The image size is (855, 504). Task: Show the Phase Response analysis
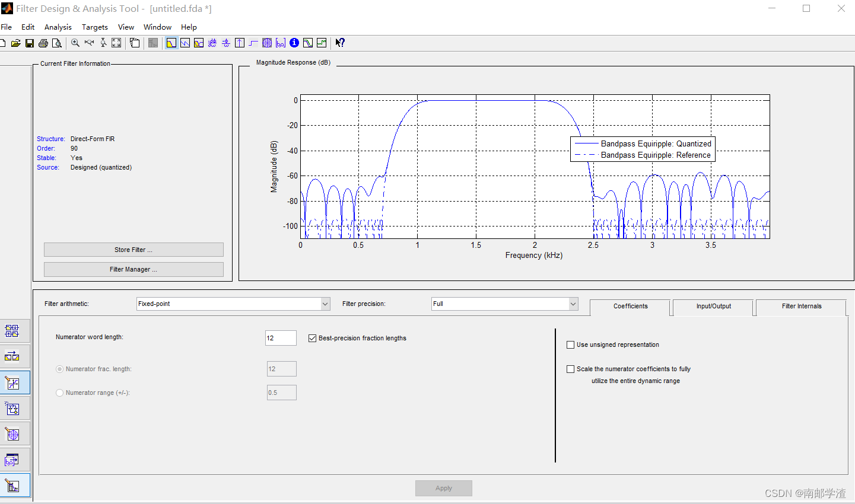(185, 43)
